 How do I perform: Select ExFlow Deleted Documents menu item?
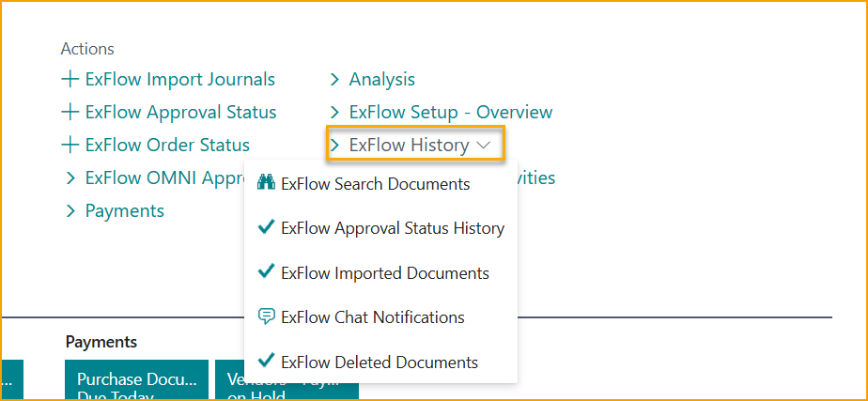380,362
